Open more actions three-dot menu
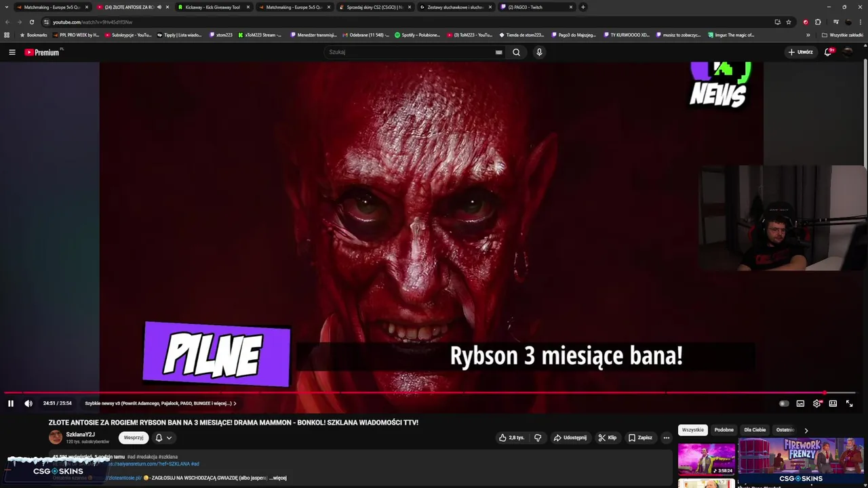The height and width of the screenshot is (488, 868). tap(667, 438)
